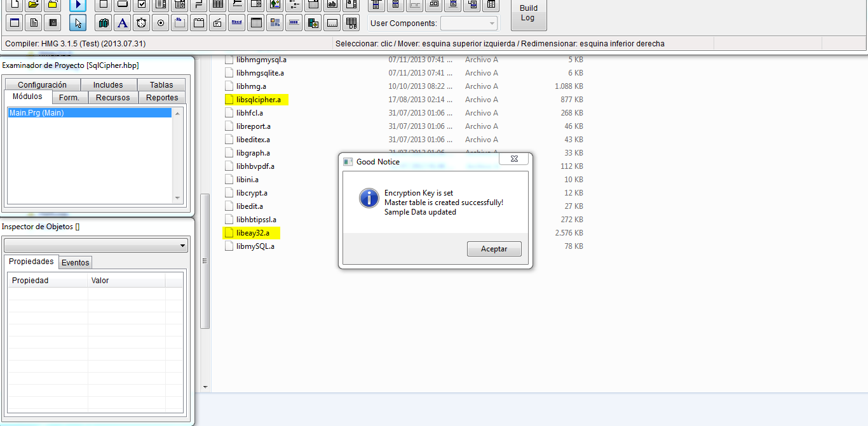Screen dimensions: 868x426
Task: Click the open project folder icon
Action: (x=34, y=5)
